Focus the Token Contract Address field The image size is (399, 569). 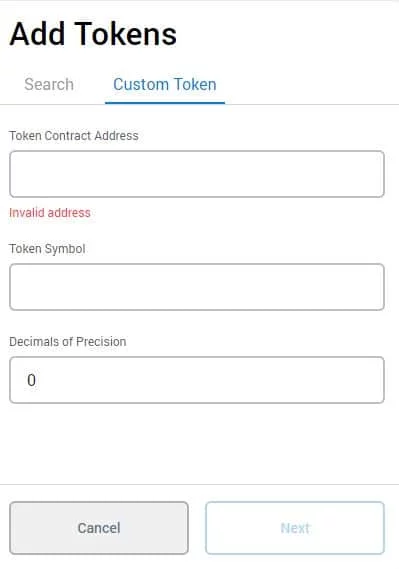pos(197,174)
